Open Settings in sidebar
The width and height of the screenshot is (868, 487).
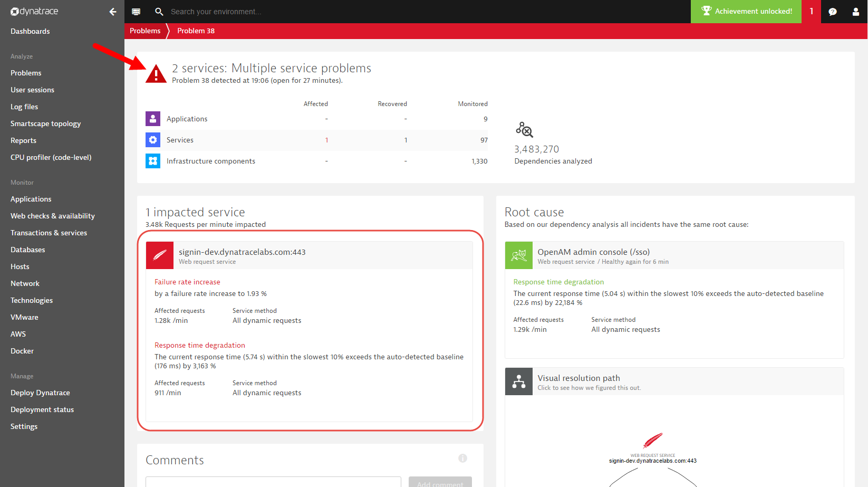24,426
